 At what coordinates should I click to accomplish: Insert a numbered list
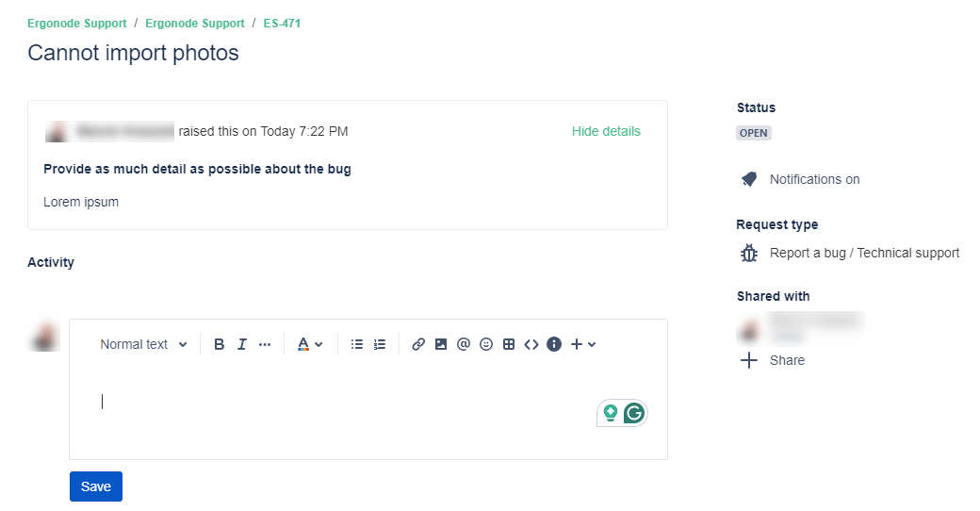(380, 345)
